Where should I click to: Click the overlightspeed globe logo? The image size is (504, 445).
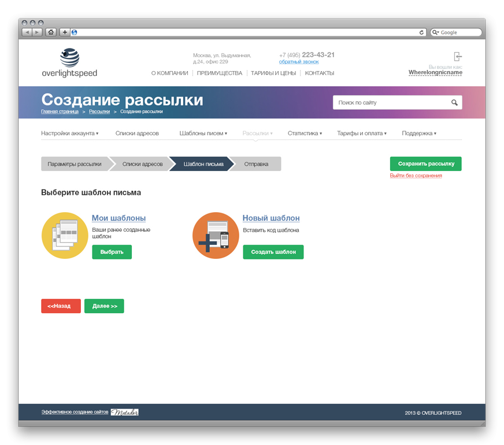pos(69,58)
